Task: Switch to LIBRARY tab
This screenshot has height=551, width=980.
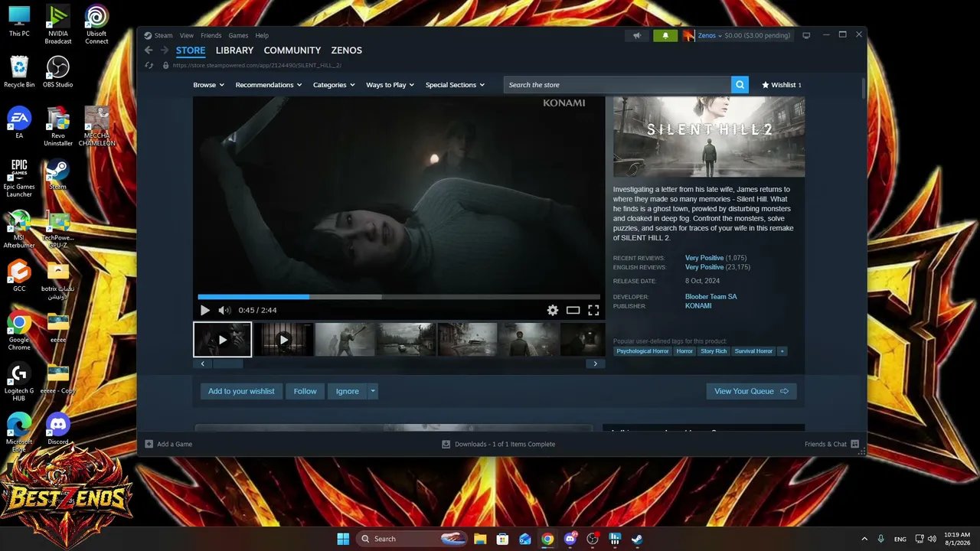Action: click(234, 51)
